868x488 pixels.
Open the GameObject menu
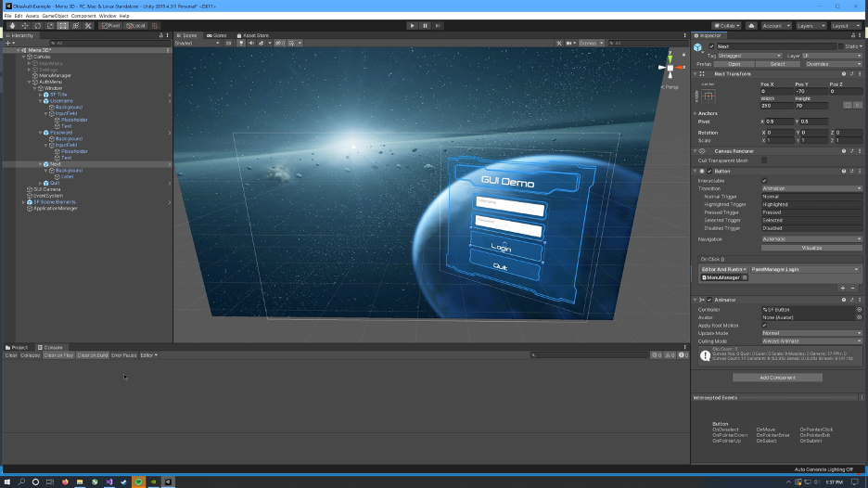tap(55, 16)
